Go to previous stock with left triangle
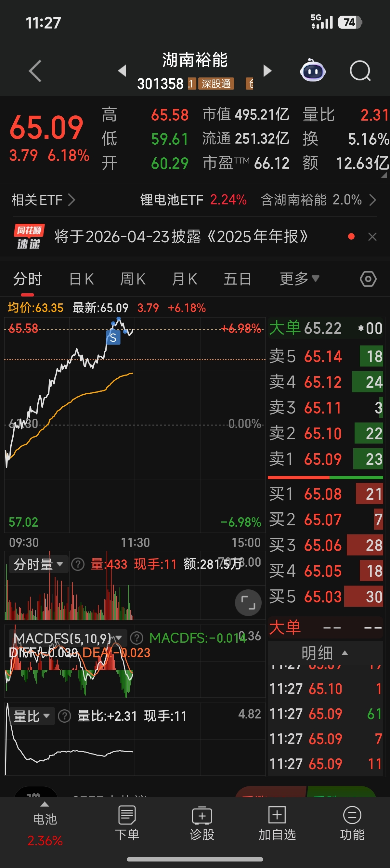Image resolution: width=390 pixels, height=868 pixels. pos(122,71)
